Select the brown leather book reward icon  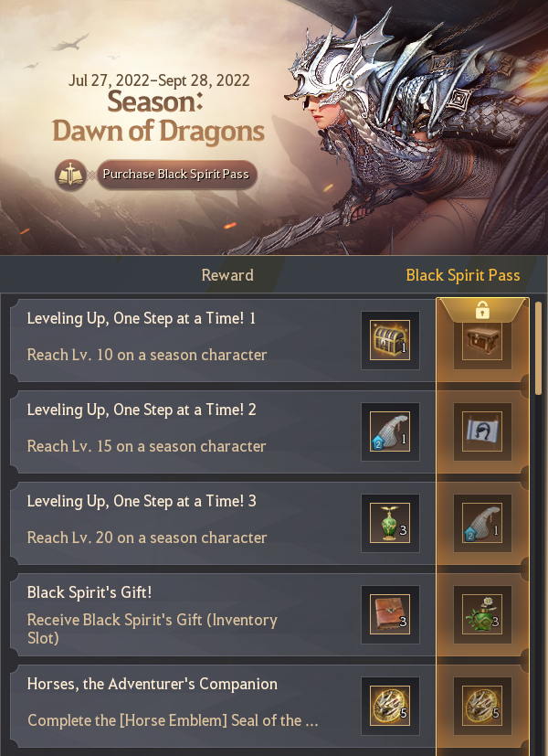pyautogui.click(x=390, y=614)
